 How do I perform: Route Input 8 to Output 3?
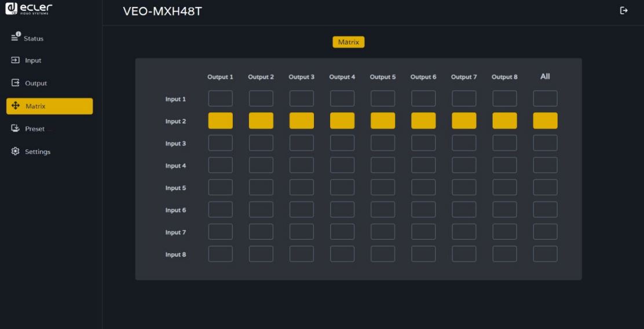click(x=302, y=254)
